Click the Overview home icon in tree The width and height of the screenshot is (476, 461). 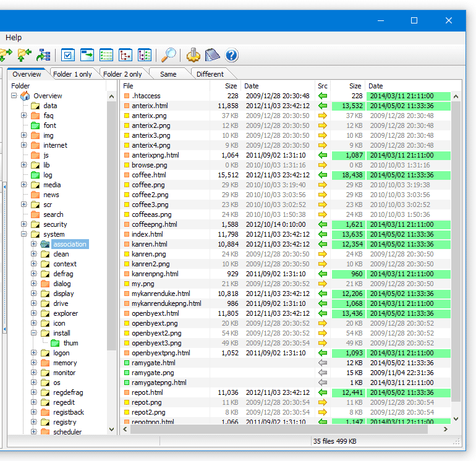point(25,96)
